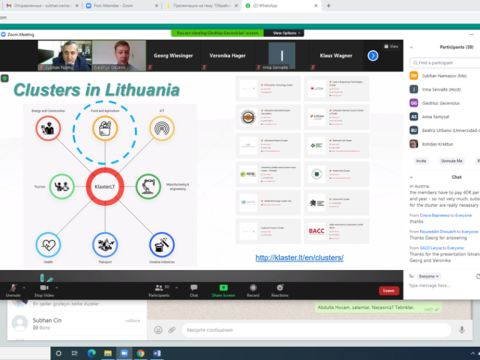Screen dimensions: 480x360
Task: Open View Options dropdown
Action: tap(287, 33)
